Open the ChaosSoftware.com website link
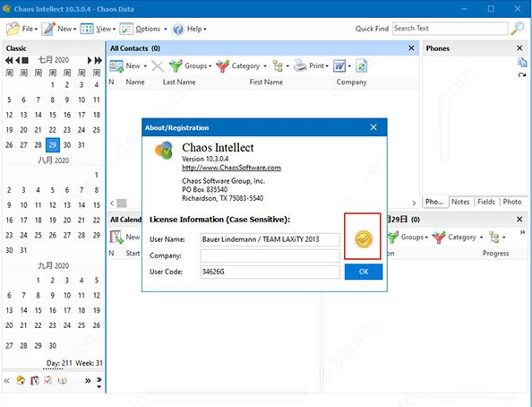532x407 pixels. (231, 168)
